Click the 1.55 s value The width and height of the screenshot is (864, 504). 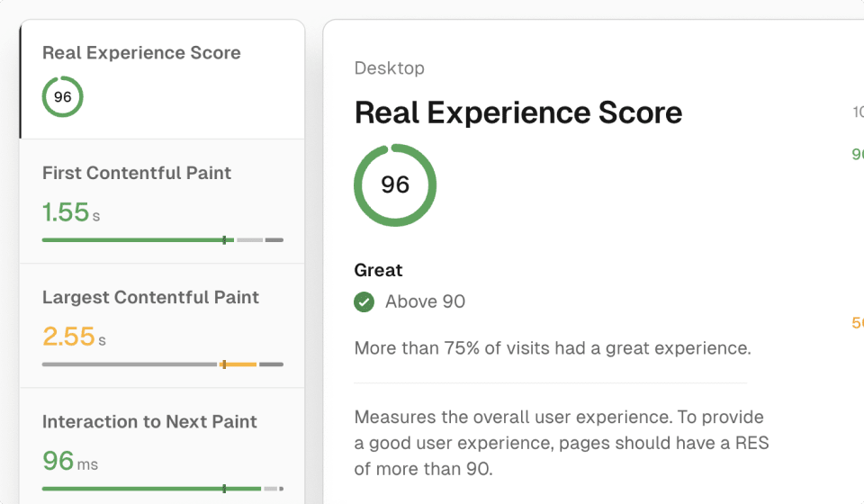[71, 212]
